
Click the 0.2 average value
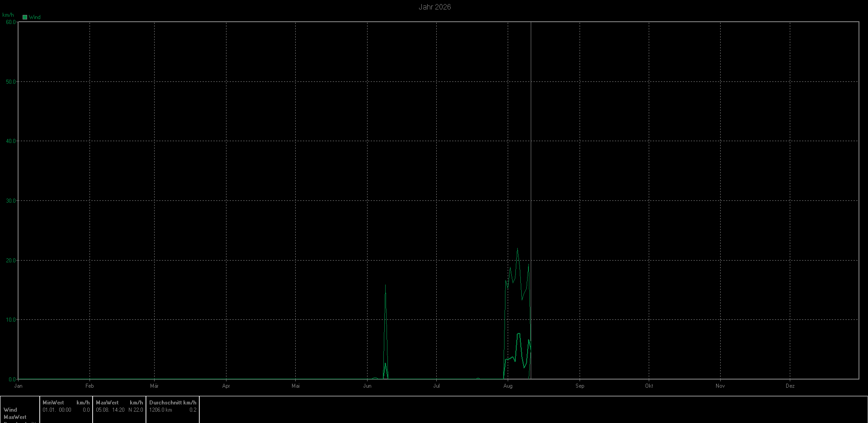(x=193, y=410)
